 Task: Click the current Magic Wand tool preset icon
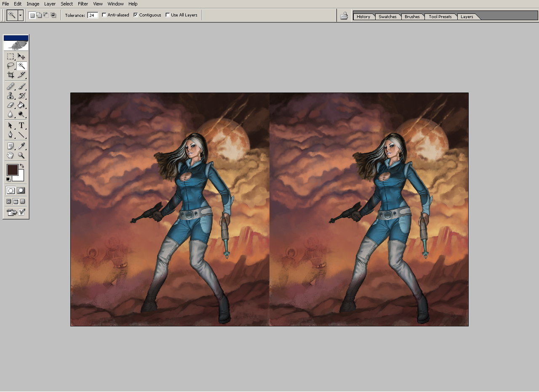tap(12, 16)
